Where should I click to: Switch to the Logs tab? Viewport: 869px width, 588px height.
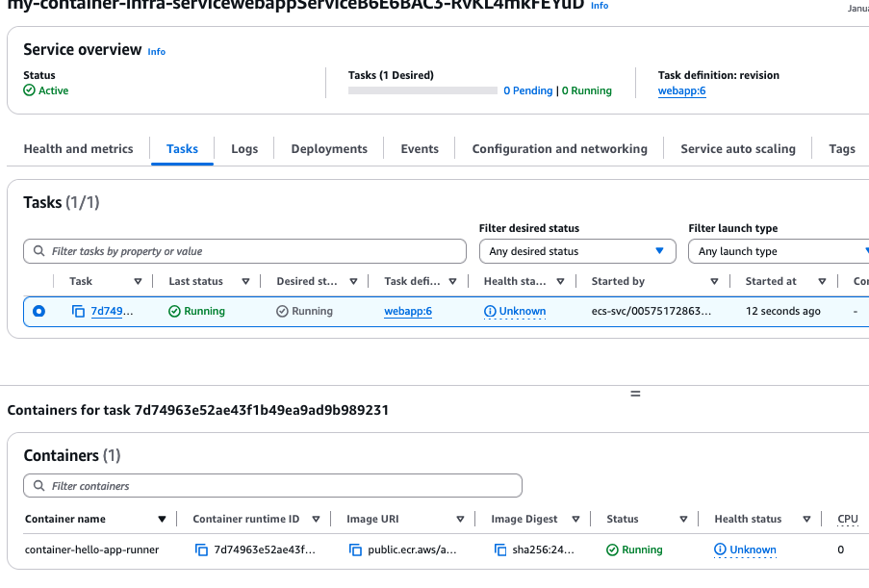[244, 149]
